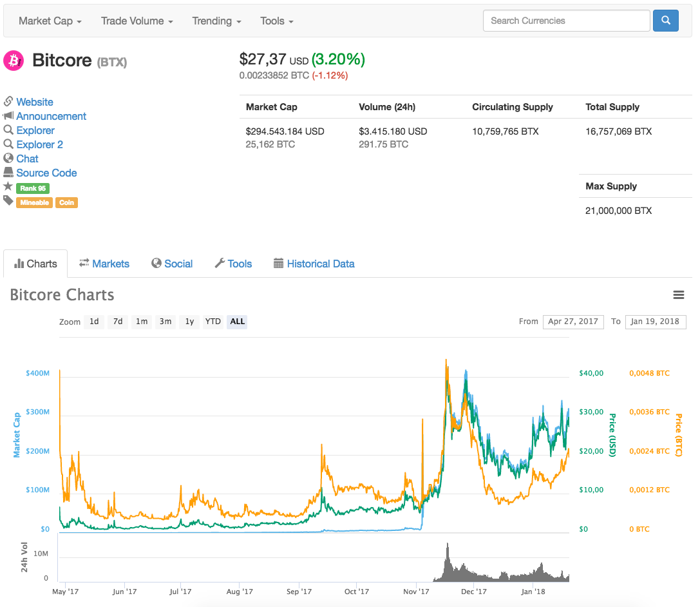Click the From date field Apr 27, 2017
Viewport: 700px width, 607px height.
click(x=573, y=322)
